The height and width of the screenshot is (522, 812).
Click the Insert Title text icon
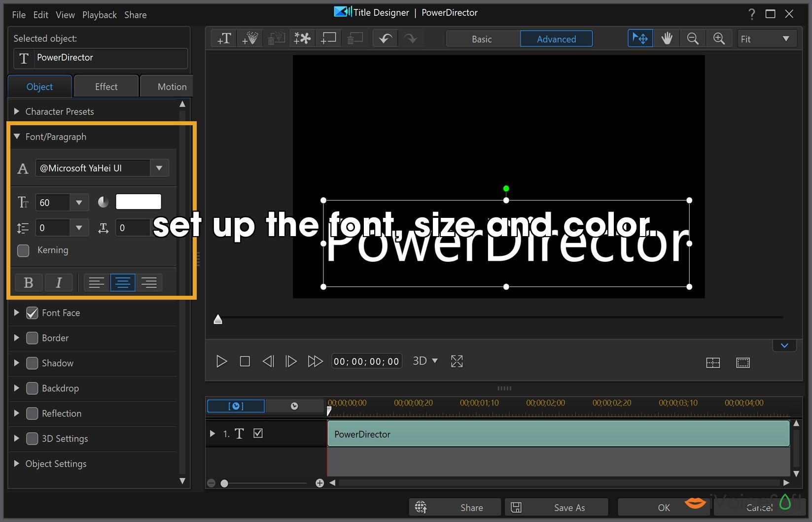tap(224, 38)
